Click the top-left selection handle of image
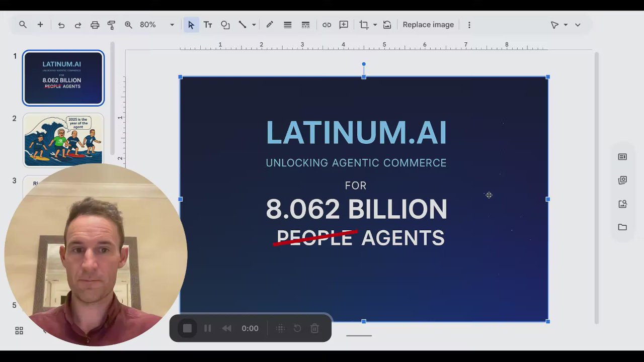Screen dimensions: 644x362 pyautogui.click(x=181, y=77)
